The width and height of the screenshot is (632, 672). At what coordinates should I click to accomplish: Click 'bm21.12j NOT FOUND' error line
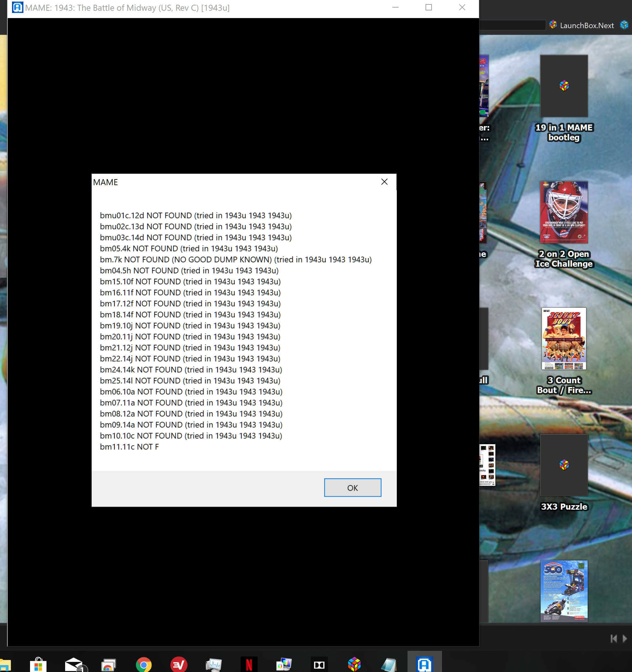[x=190, y=348]
